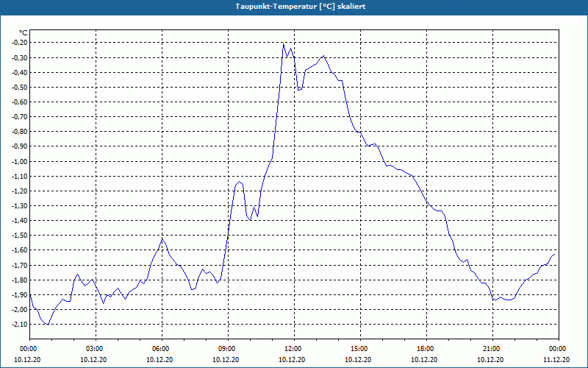Select the -0,30 y-axis label
Image resolution: width=588 pixels, height=368 pixels.
20,58
